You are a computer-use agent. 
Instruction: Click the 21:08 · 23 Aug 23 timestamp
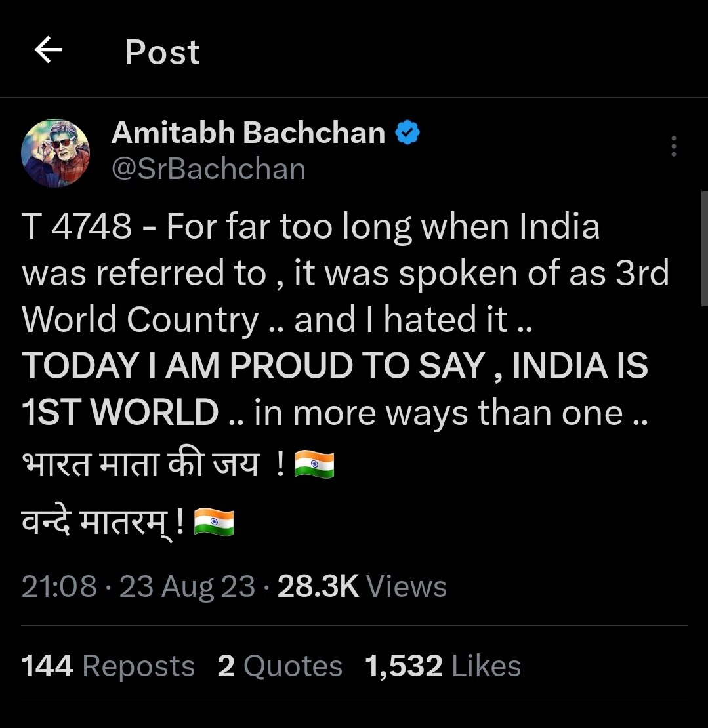(138, 586)
